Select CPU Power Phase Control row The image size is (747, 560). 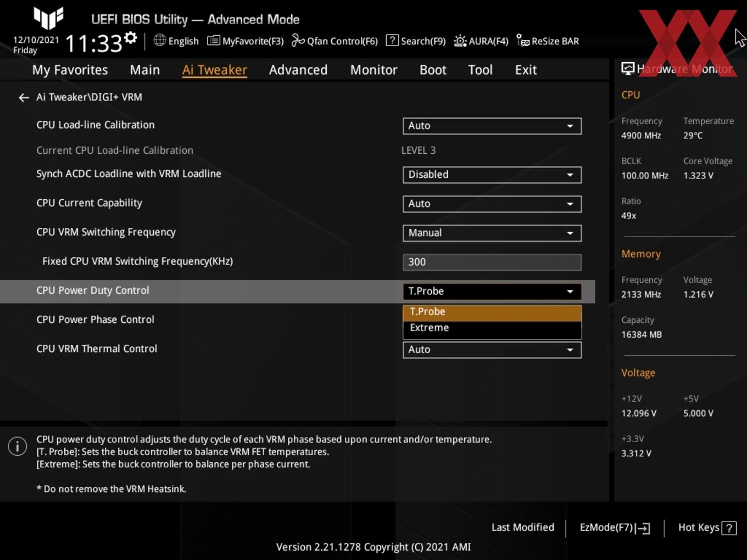95,320
